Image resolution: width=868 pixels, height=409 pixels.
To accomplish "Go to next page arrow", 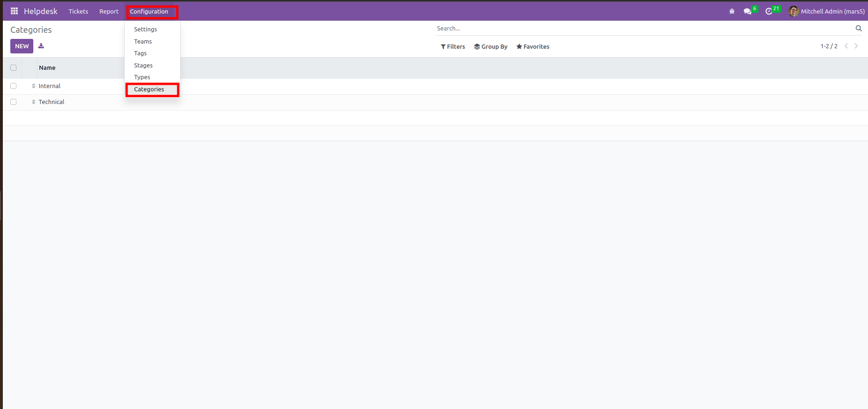I will [x=856, y=46].
